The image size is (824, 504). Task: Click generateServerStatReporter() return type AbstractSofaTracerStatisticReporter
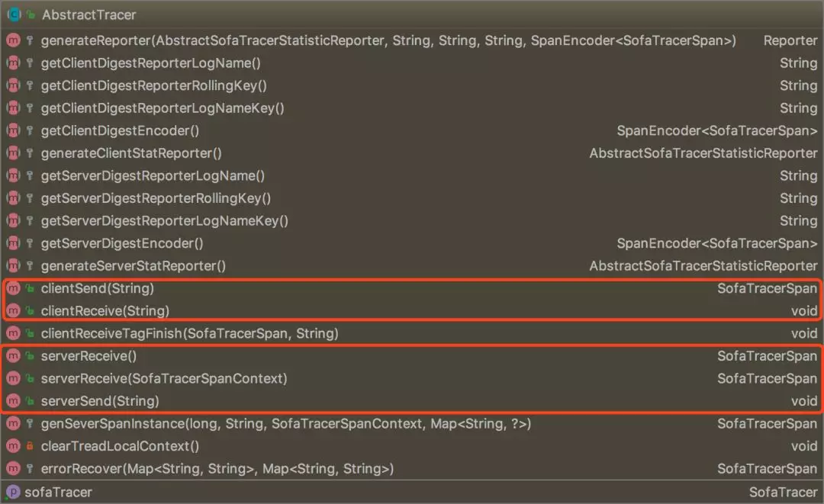click(x=703, y=266)
